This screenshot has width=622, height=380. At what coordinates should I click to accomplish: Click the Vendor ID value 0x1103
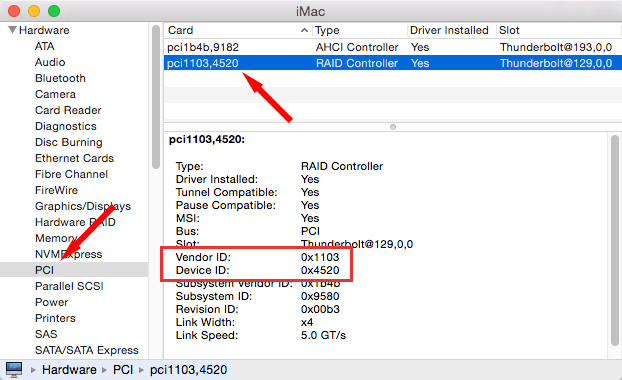click(320, 257)
